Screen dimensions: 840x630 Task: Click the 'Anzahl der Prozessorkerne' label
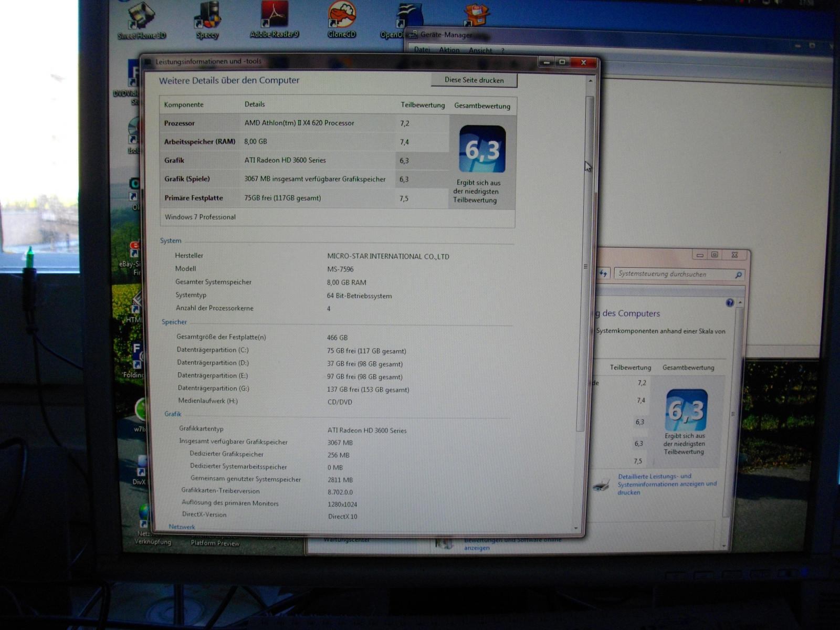click(x=215, y=308)
